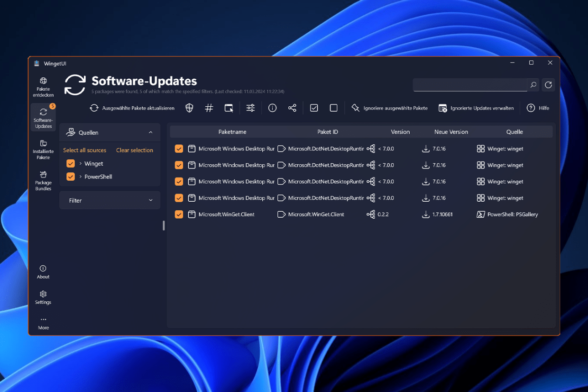The image size is (588, 392).
Task: Click the version value 0.2.2
Action: (x=383, y=215)
